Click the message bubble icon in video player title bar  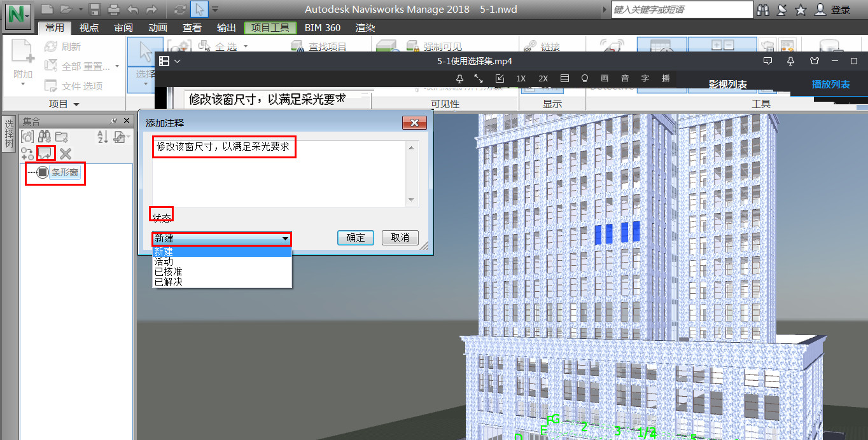point(768,61)
